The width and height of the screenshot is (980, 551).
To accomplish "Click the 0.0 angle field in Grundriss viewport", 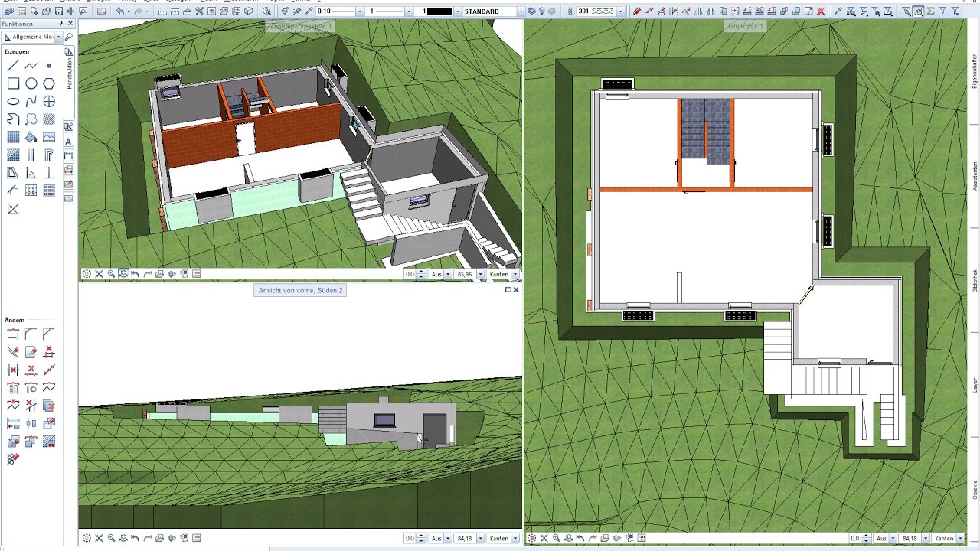I will [x=855, y=538].
